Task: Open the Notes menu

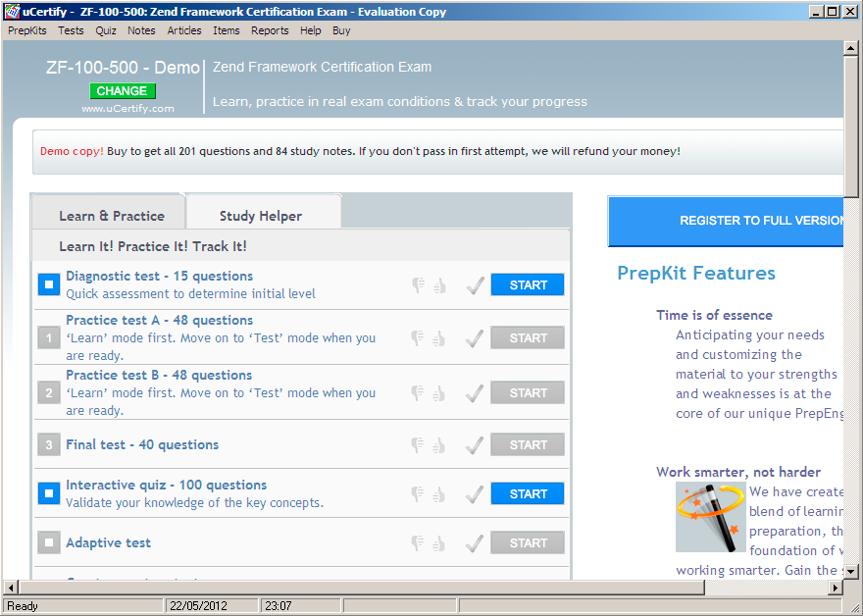Action: point(141,30)
